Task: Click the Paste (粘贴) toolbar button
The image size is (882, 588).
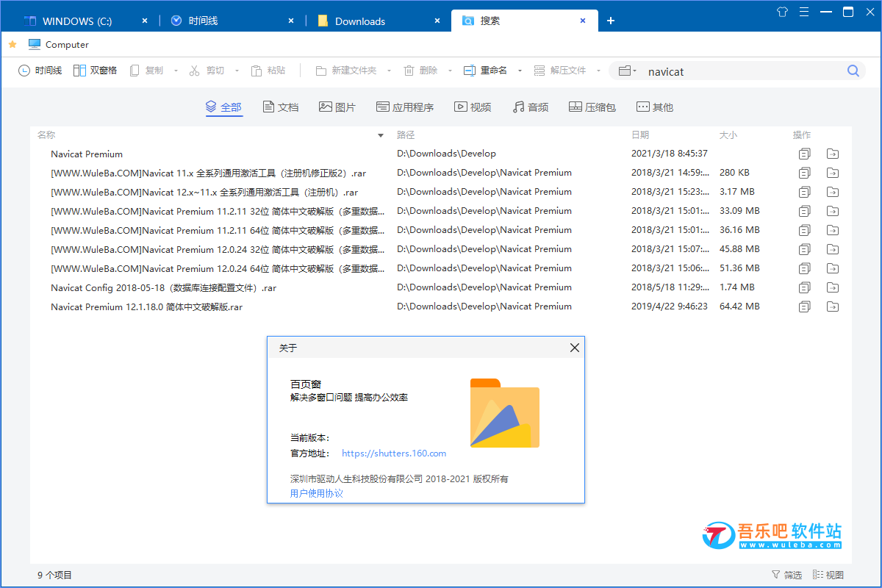Action: pos(268,71)
